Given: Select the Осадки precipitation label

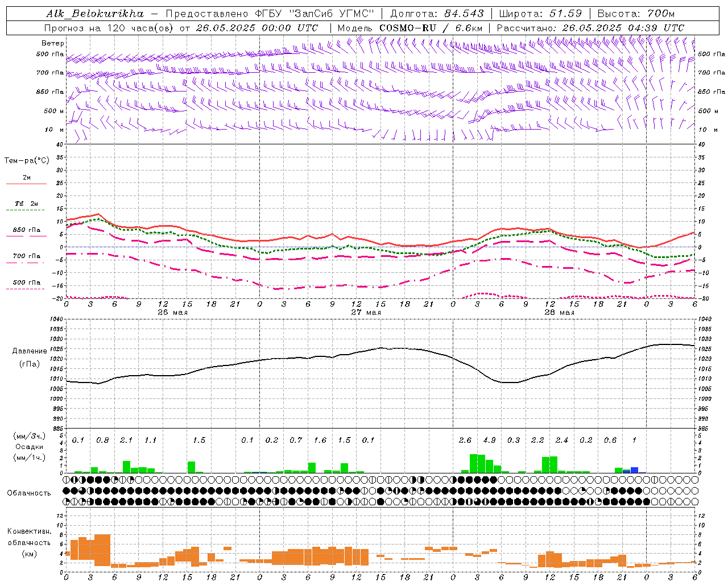Looking at the screenshot, I should pos(29,447).
